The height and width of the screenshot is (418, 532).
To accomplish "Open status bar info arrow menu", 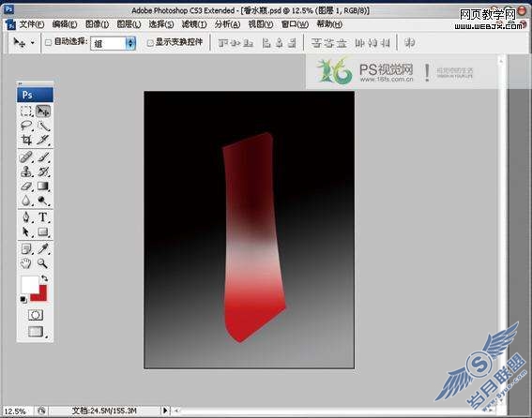I will coord(165,411).
